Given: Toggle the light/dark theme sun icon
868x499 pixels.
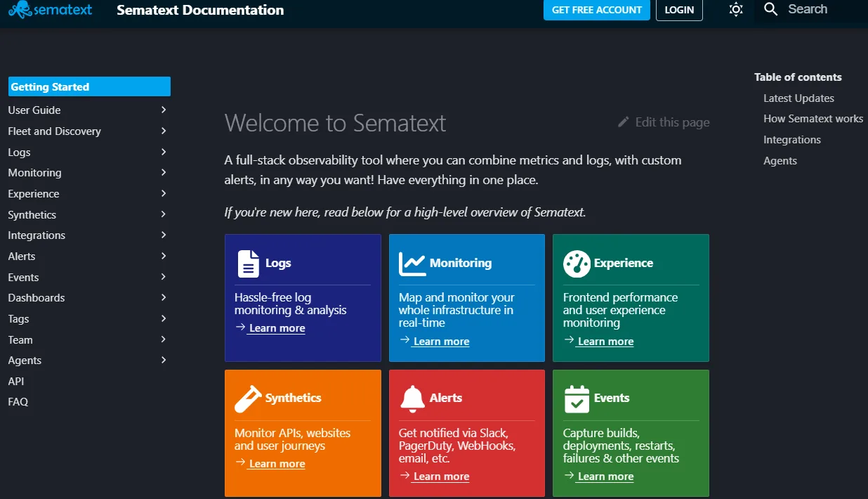Looking at the screenshot, I should pos(736,10).
